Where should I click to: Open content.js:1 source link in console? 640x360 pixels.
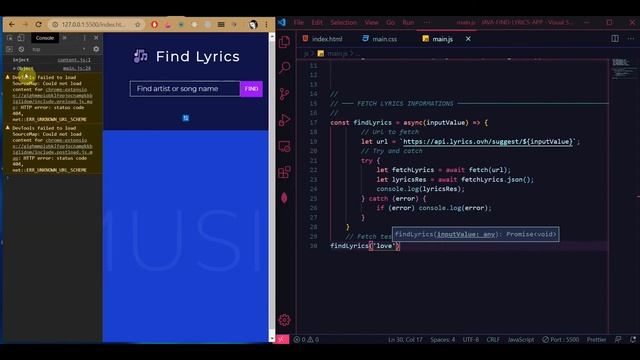tap(74, 60)
